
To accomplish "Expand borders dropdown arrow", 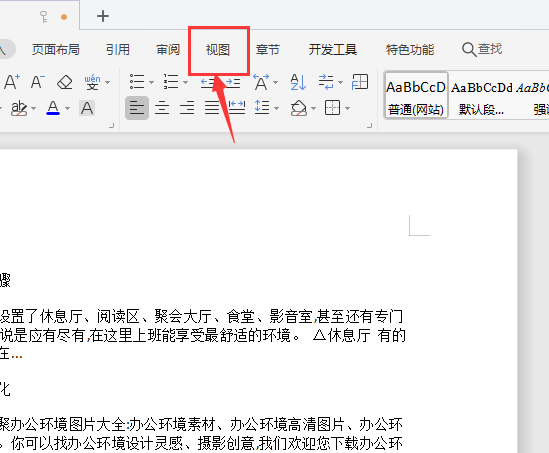I will [x=348, y=109].
